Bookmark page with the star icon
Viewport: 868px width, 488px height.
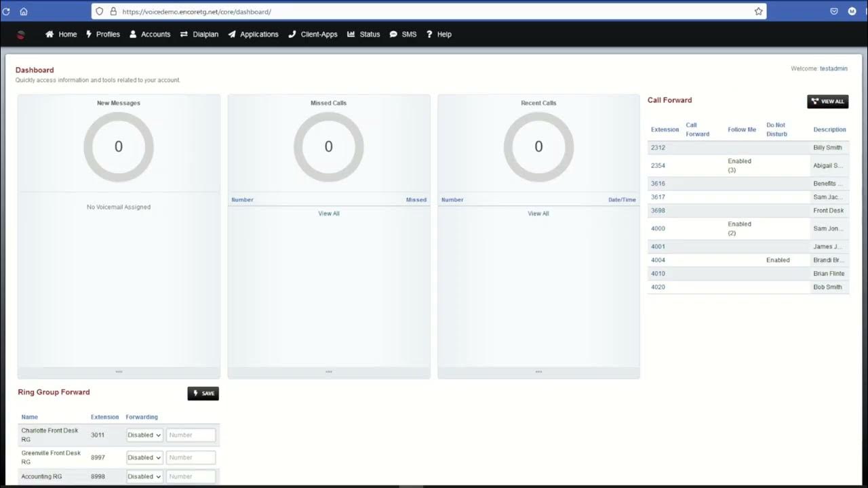click(758, 12)
